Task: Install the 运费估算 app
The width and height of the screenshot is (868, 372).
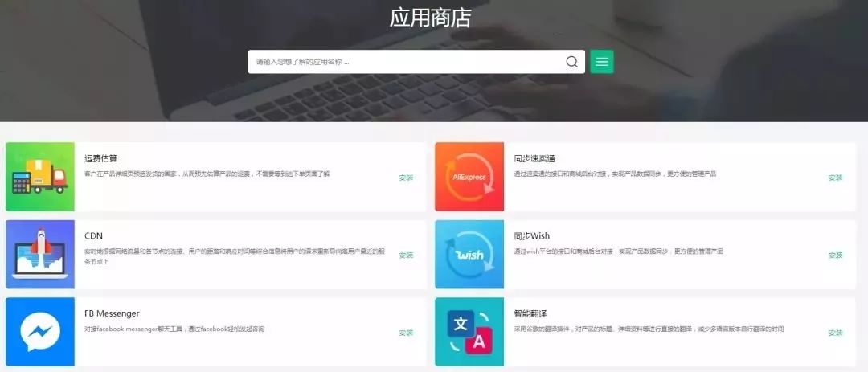Action: click(x=407, y=178)
